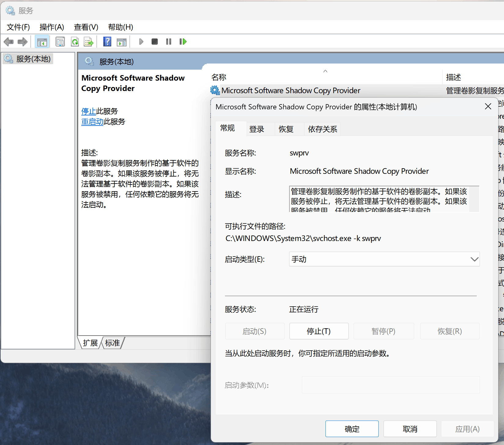The width and height of the screenshot is (504, 445).
Task: Click gear icon of Microsoft Software Shadow Copy Provider row
Action: [x=215, y=90]
